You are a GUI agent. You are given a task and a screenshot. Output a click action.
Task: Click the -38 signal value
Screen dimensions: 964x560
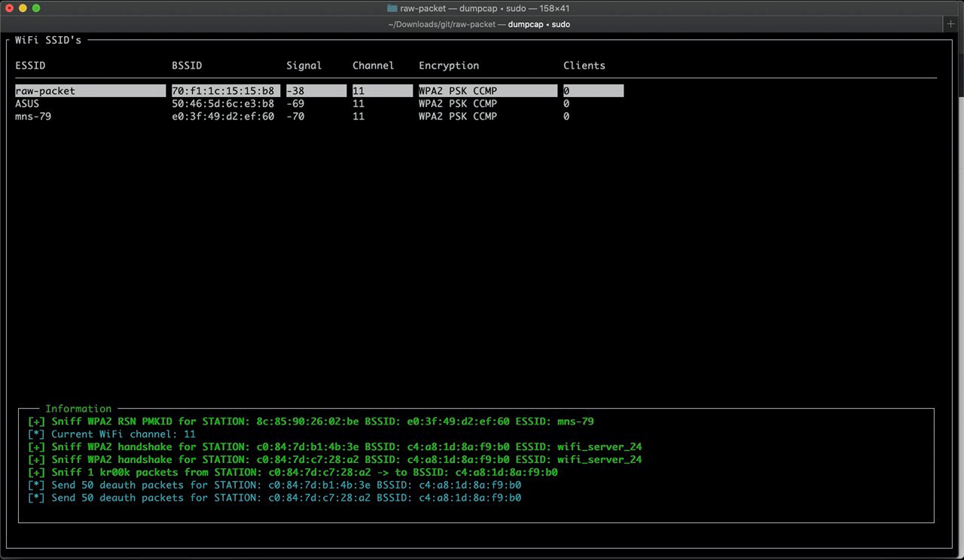click(295, 91)
